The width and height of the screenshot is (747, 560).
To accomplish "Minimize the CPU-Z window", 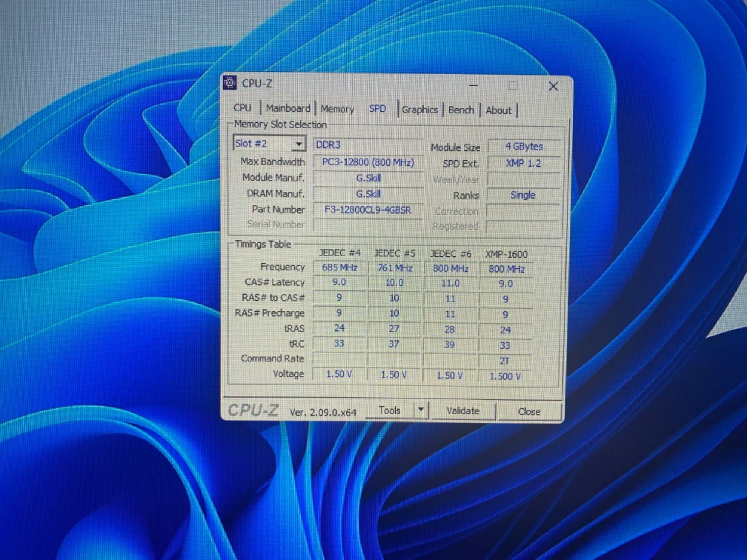I will (473, 85).
